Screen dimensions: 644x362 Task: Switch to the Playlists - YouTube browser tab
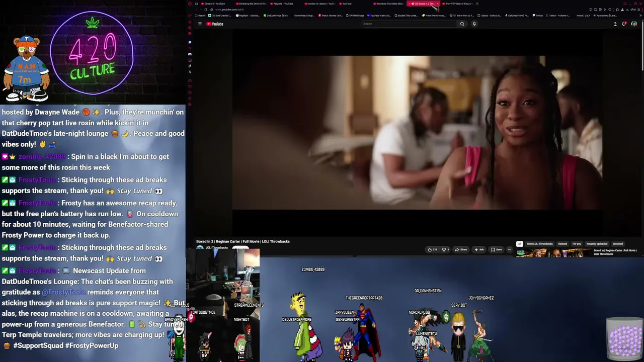click(283, 4)
